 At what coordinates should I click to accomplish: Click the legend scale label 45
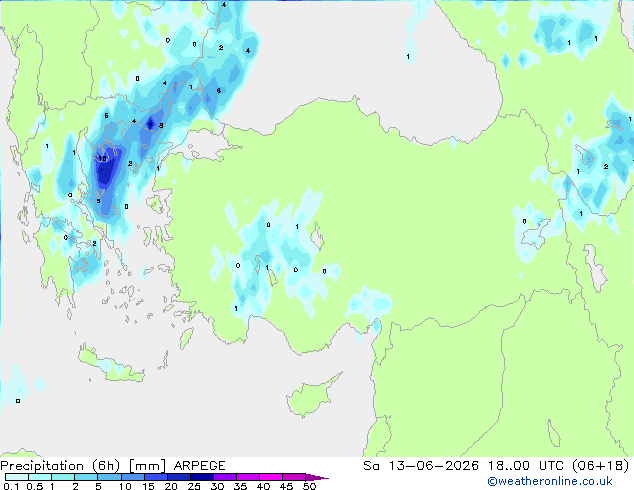click(286, 486)
